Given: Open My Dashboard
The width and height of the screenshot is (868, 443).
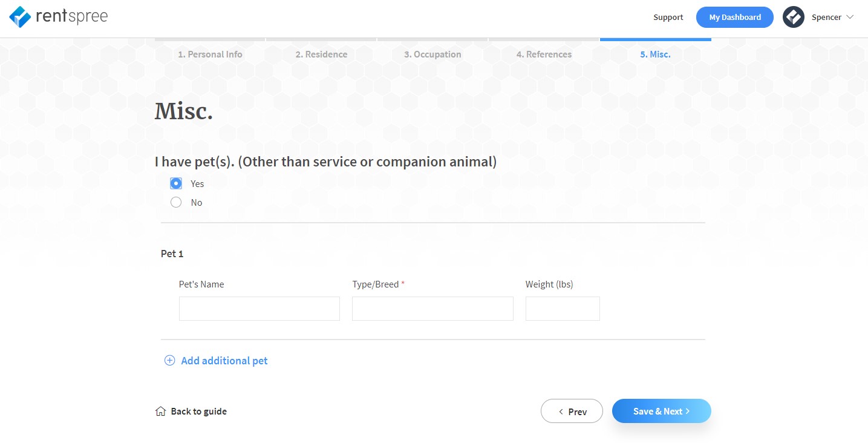Looking at the screenshot, I should pos(734,17).
